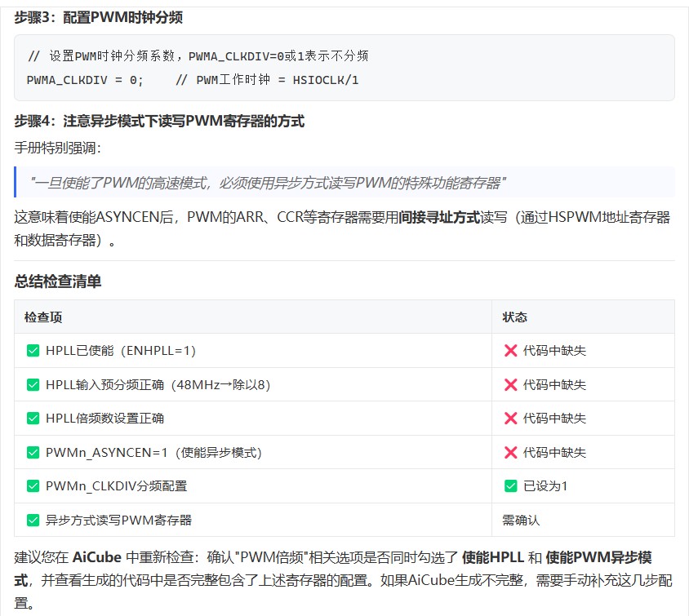Click cell text HPLL输入预分频正确（48MHz→除以8）

coord(158,384)
